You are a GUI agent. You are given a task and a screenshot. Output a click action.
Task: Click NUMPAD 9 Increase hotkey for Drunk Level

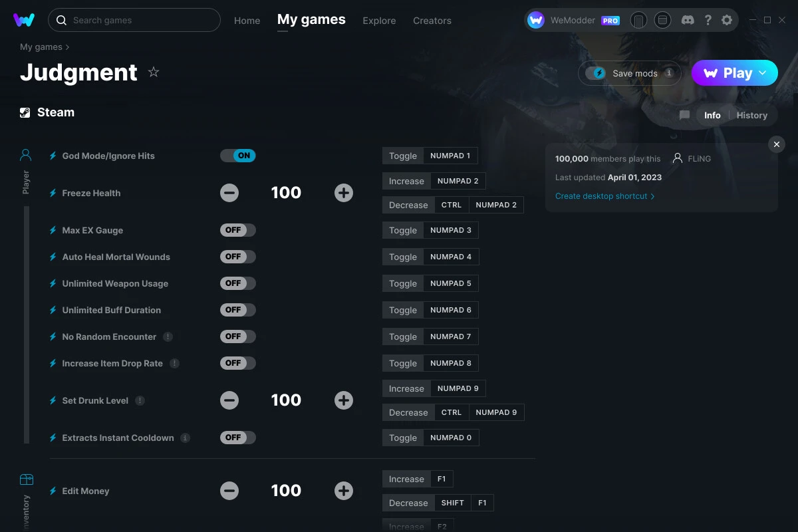tap(458, 388)
